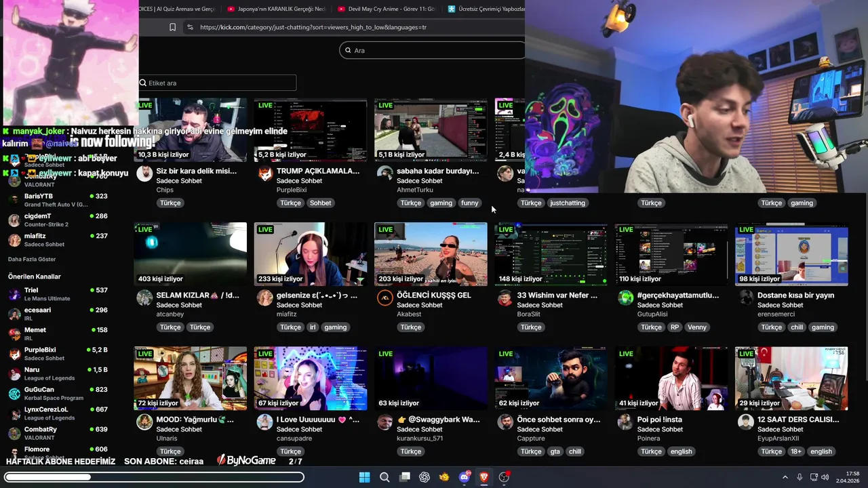The height and width of the screenshot is (488, 868).
Task: Open erensemerci's channel avatar
Action: click(746, 298)
